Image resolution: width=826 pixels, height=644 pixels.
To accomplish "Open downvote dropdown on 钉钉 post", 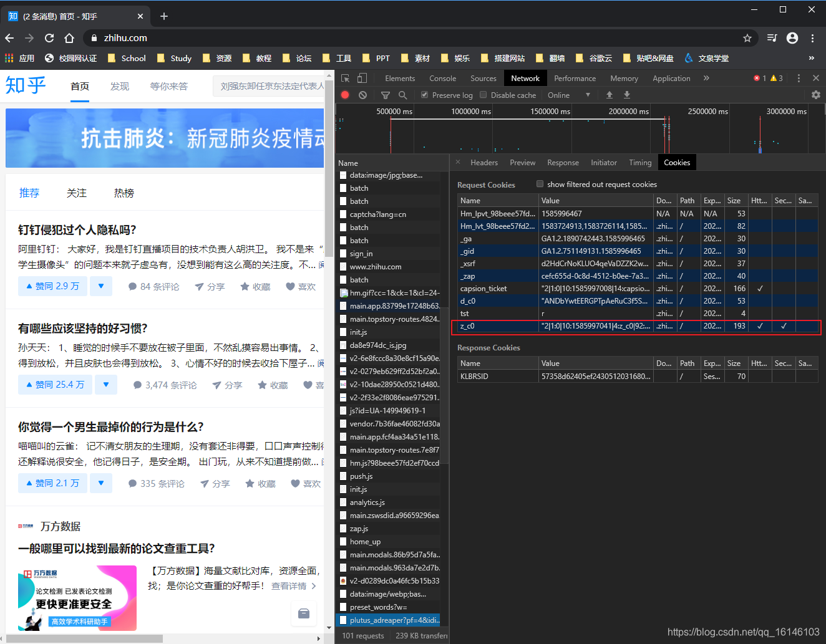I will click(x=101, y=286).
